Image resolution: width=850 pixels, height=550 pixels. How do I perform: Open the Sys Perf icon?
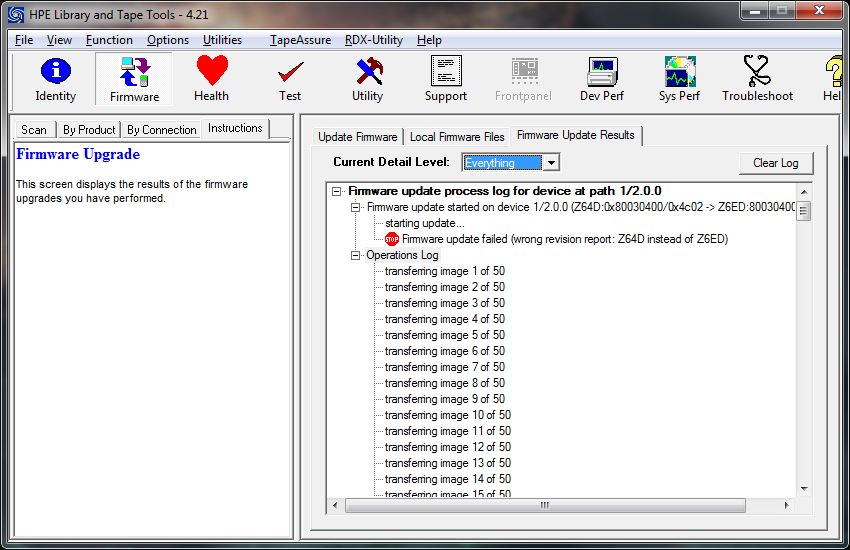pos(679,79)
